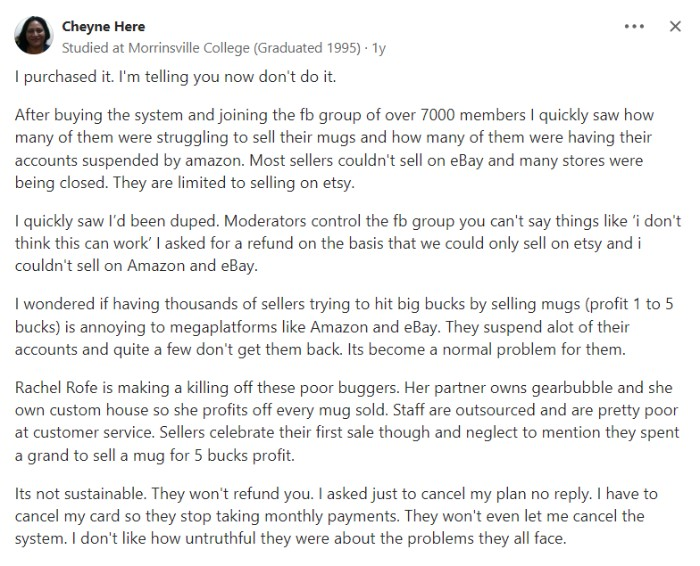Click Cheyne Here's profile picture
Image resolution: width=700 pixels, height=566 pixels.
click(33, 35)
